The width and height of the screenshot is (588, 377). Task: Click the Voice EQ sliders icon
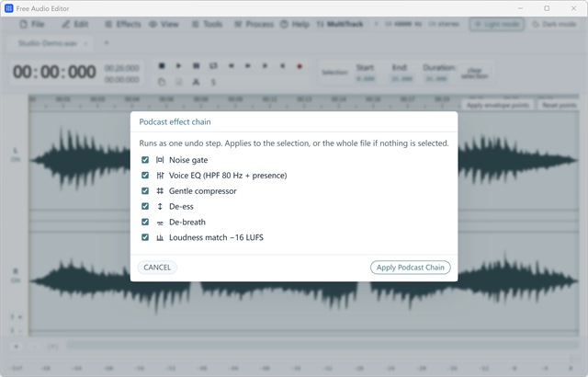pyautogui.click(x=160, y=176)
